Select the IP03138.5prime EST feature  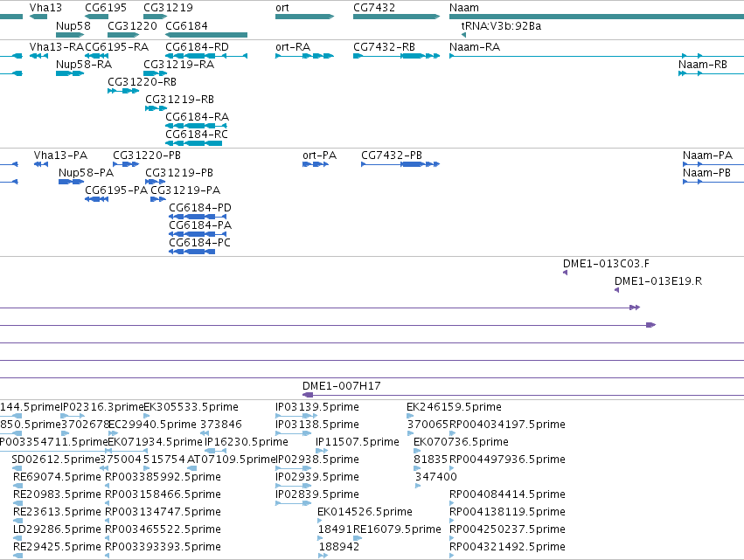(293, 433)
